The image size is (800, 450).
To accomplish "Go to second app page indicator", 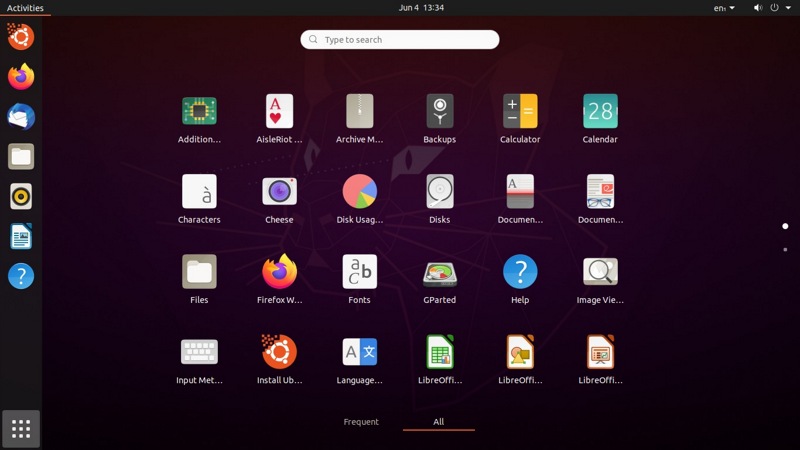I will coord(785,249).
